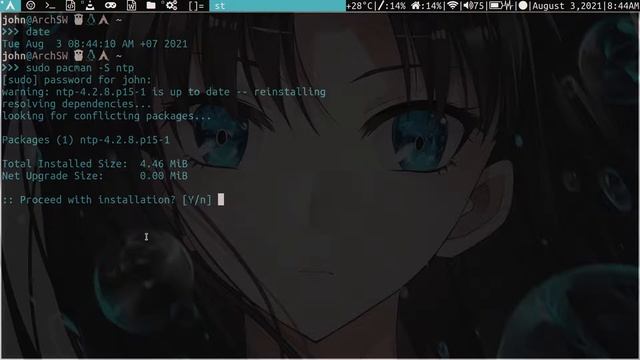Click the root disk usage /:14%

(391, 6)
